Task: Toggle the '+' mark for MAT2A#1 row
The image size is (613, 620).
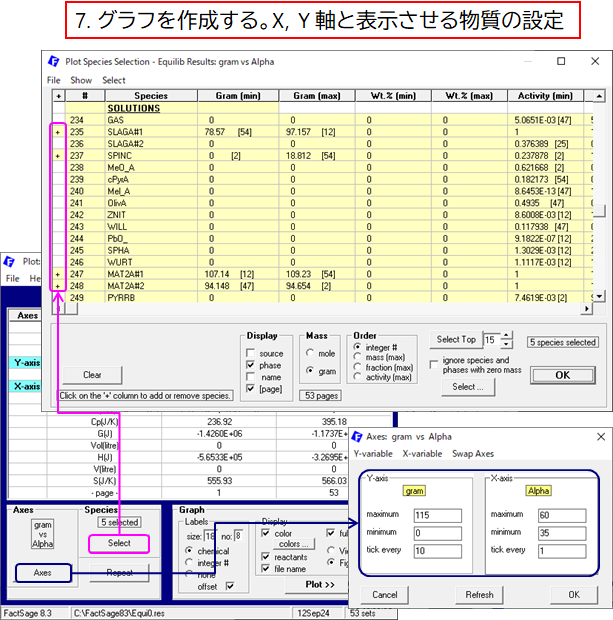Action: point(57,273)
